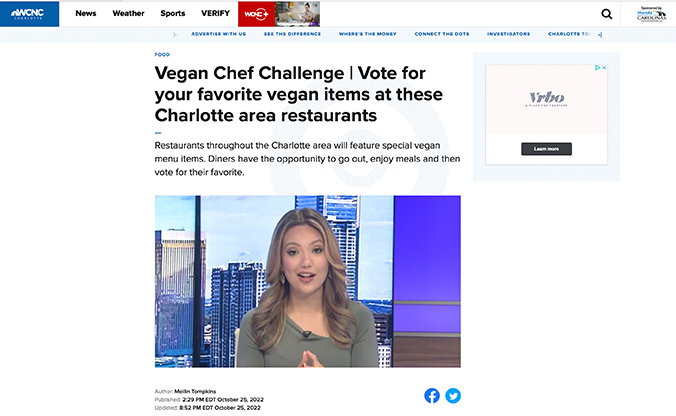Open Where's the Money link

(x=367, y=34)
